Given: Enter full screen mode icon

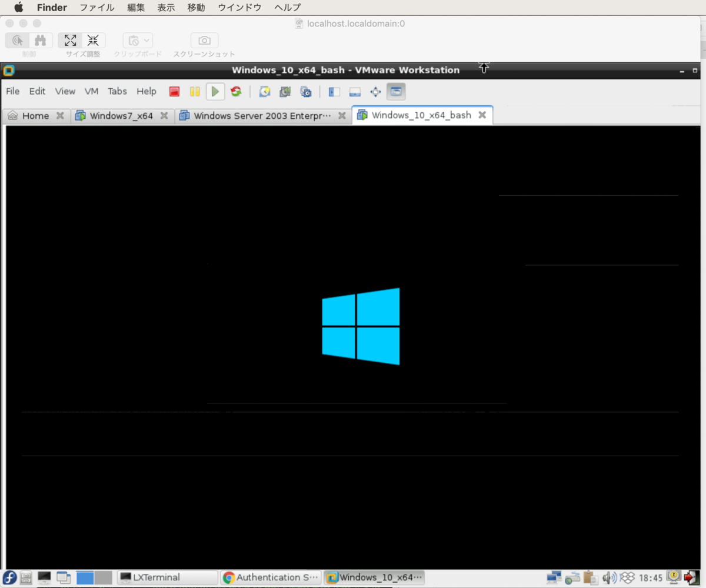Looking at the screenshot, I should pos(375,92).
